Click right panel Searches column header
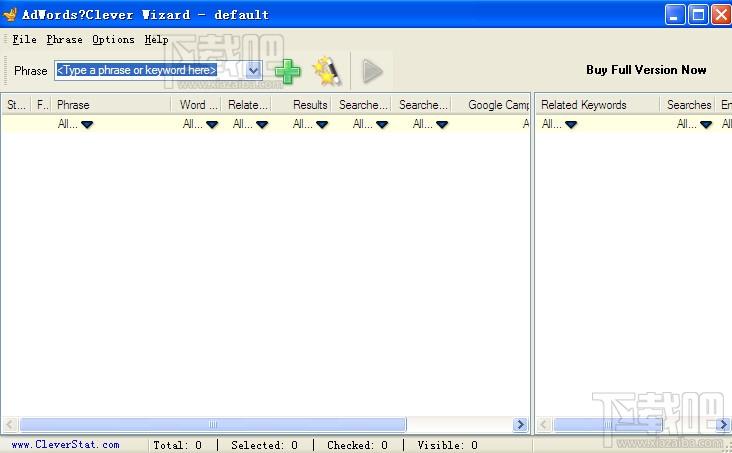 point(688,105)
